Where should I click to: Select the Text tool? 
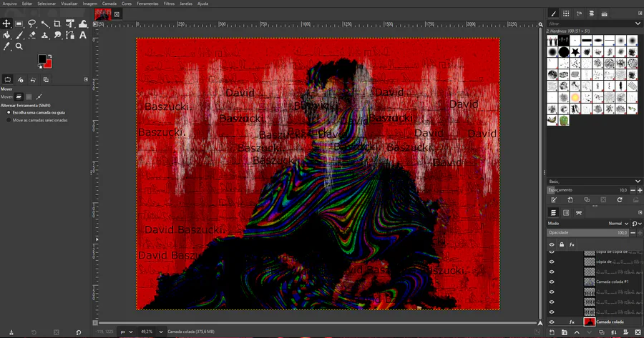pyautogui.click(x=82, y=35)
